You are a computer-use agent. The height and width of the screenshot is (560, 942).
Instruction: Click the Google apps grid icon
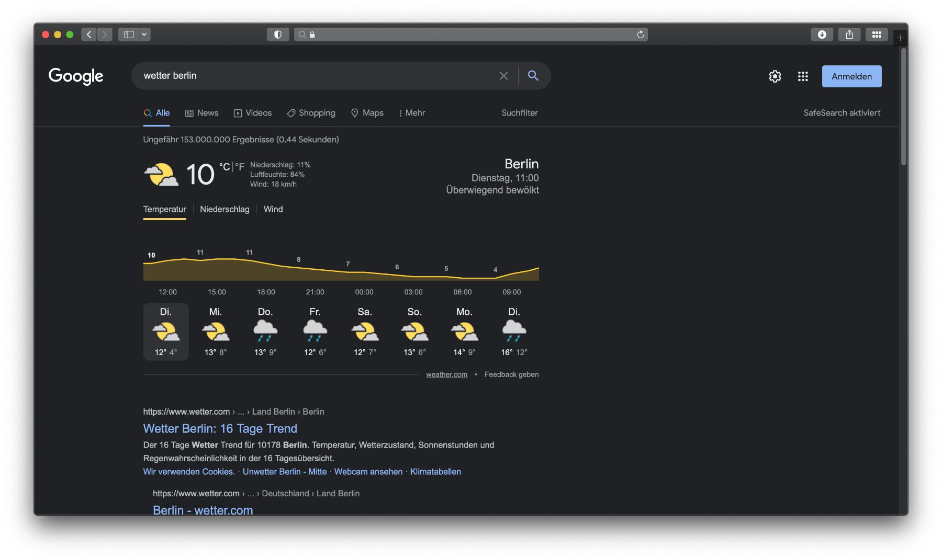click(x=803, y=76)
